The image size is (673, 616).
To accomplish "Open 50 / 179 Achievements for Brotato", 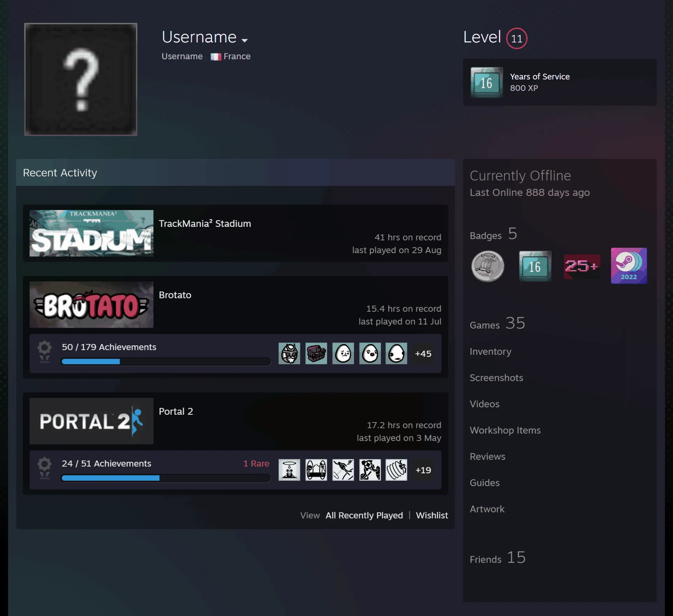I will pos(109,347).
